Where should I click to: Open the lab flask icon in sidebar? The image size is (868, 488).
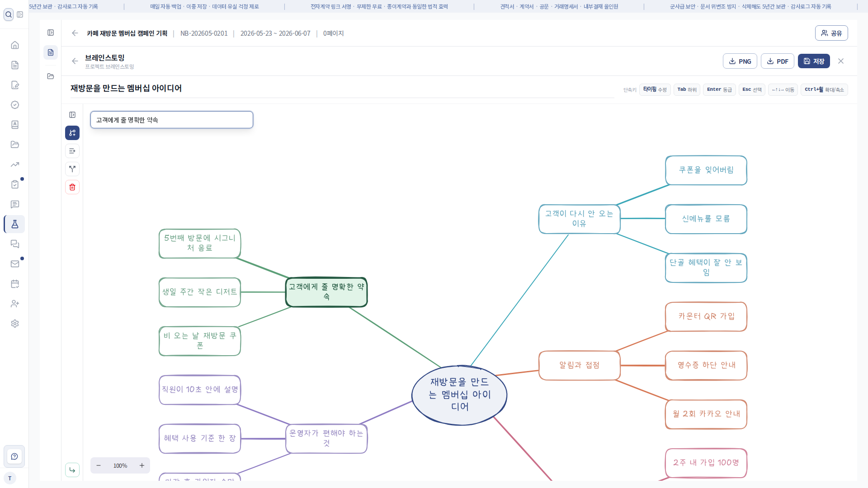15,224
